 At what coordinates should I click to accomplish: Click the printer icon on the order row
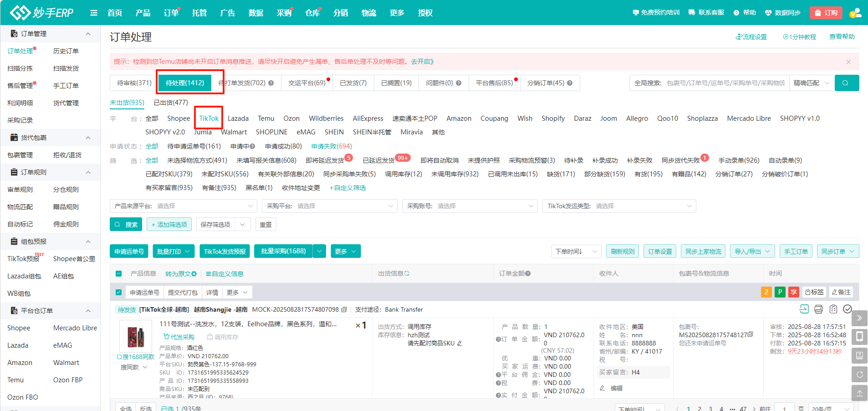click(x=818, y=309)
